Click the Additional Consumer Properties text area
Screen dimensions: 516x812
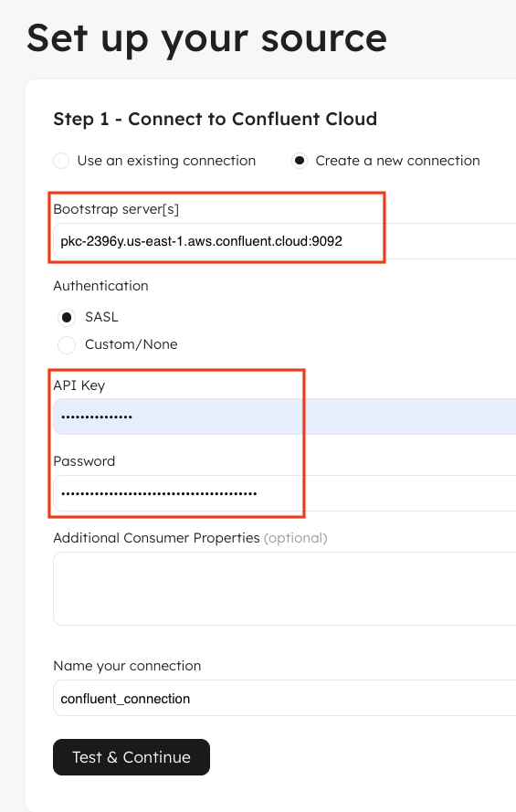pyautogui.click(x=285, y=588)
